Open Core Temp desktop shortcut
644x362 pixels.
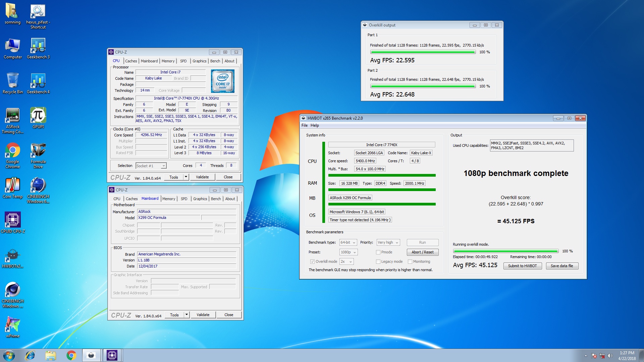point(12,188)
